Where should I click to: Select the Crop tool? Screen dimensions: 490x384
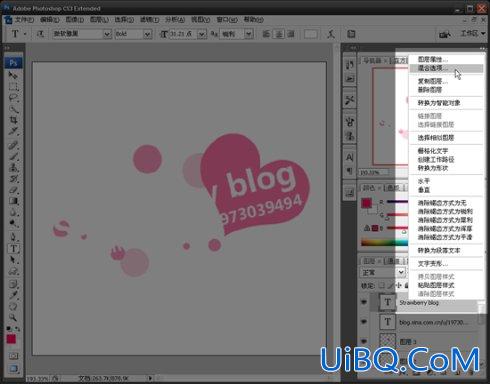(13, 120)
